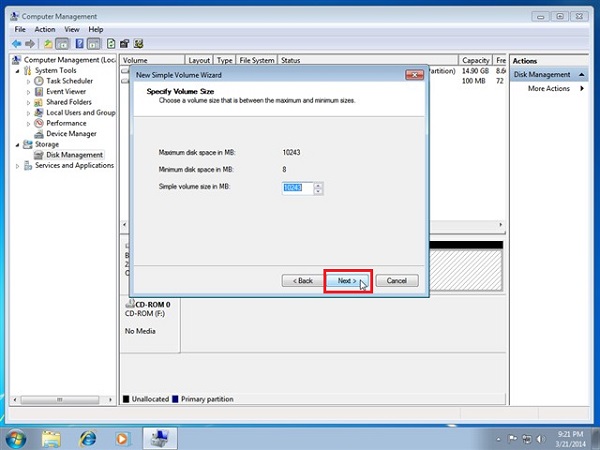The height and width of the screenshot is (450, 600).
Task: Click Next in the volume wizard
Action: pyautogui.click(x=348, y=281)
